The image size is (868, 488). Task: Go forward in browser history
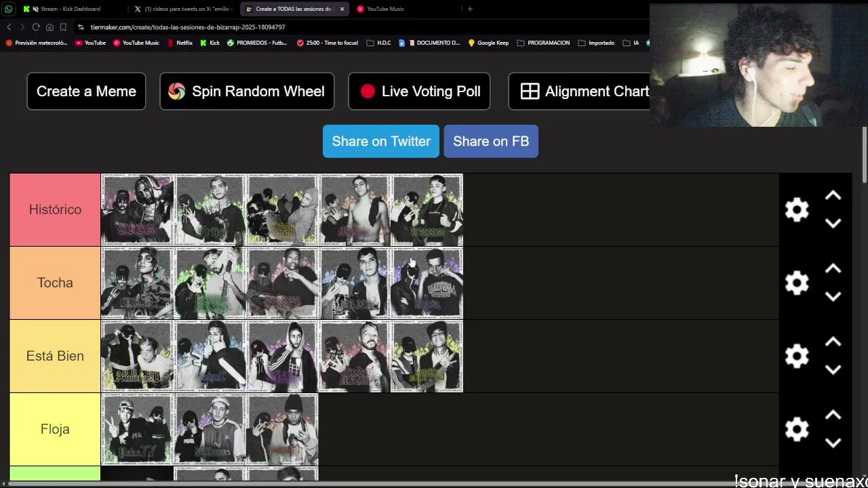pyautogui.click(x=22, y=27)
